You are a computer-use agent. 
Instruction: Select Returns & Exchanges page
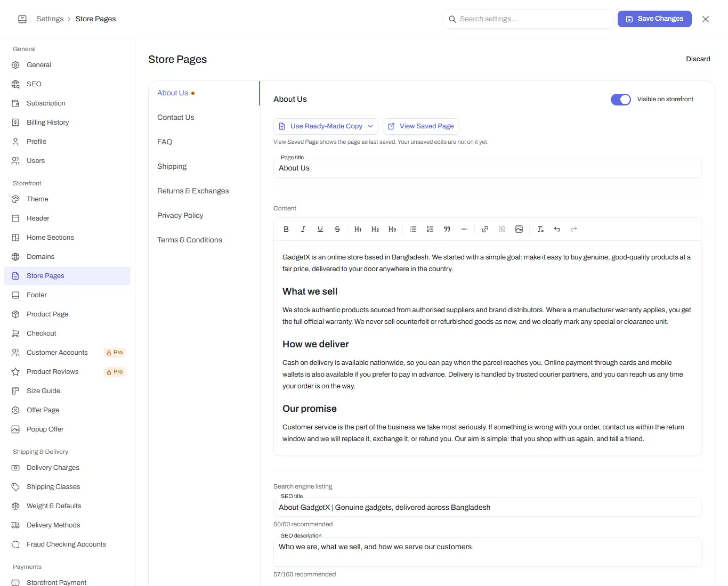point(204,191)
